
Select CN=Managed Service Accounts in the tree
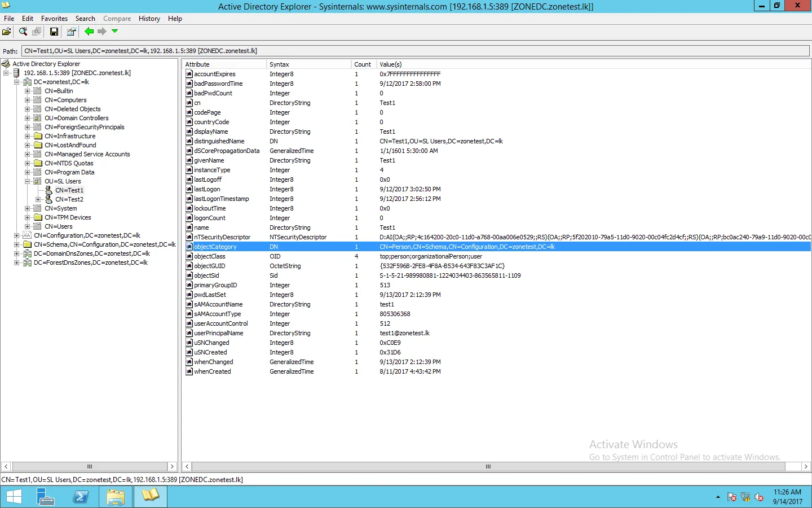pyautogui.click(x=87, y=154)
